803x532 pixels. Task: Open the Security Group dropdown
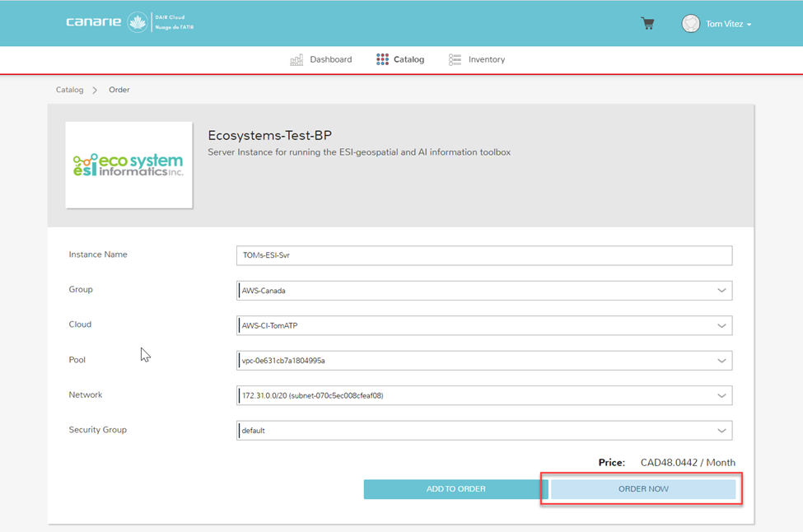point(721,431)
